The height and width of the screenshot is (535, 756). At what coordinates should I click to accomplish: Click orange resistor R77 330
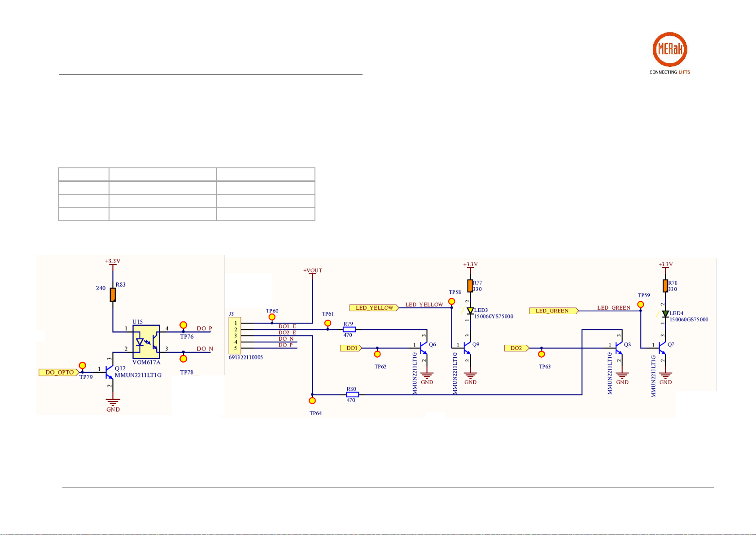(470, 286)
